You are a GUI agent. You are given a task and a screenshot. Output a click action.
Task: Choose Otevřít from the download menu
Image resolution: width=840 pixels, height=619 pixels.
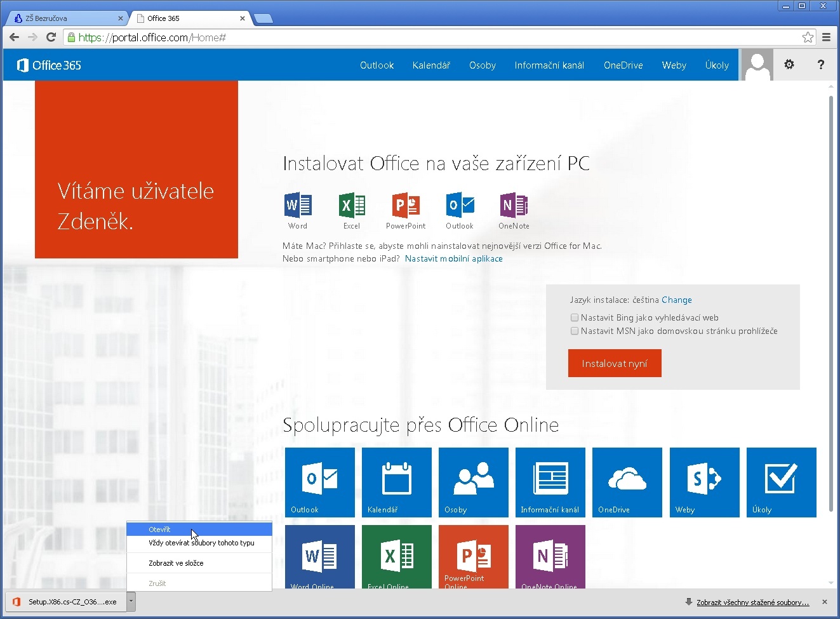coord(199,529)
